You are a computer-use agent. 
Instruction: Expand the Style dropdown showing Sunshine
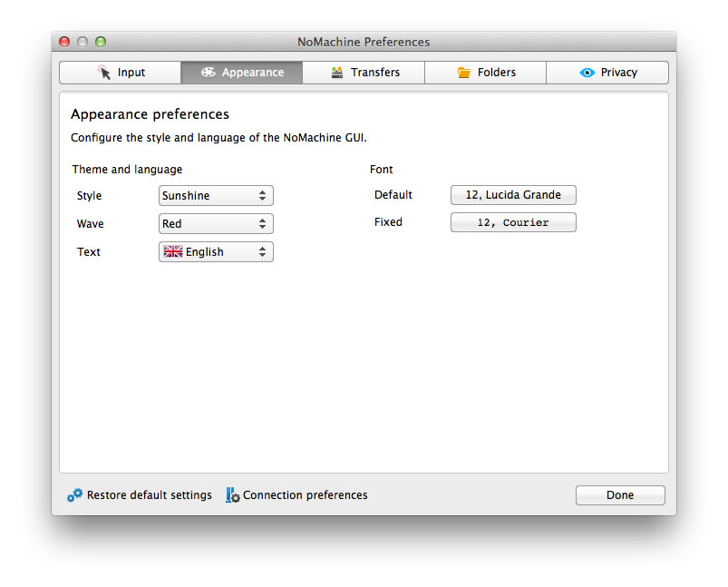coord(216,196)
